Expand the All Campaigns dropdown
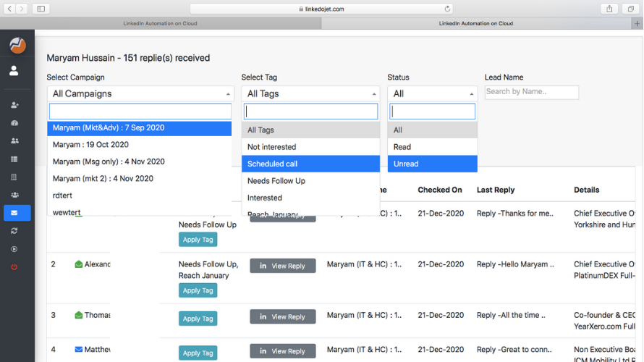This screenshot has width=644, height=362. [140, 93]
